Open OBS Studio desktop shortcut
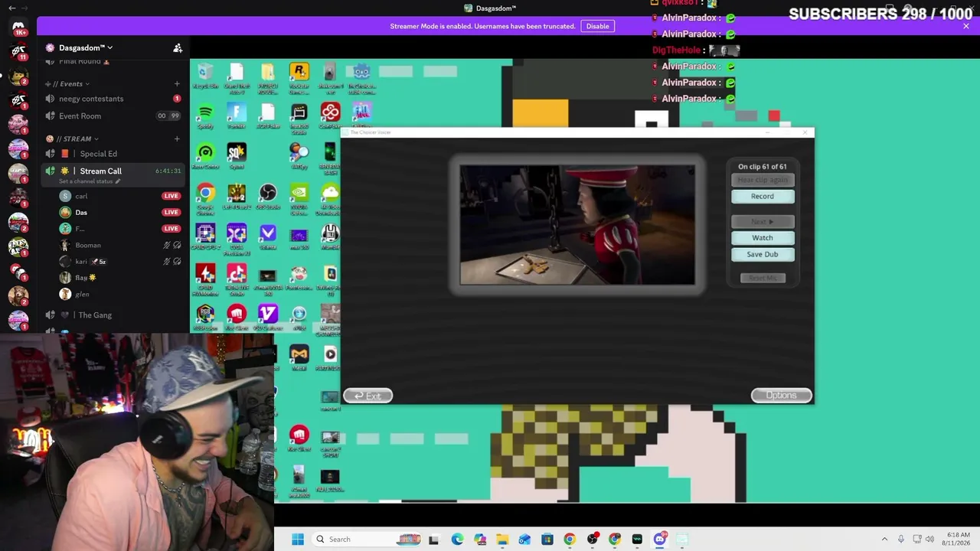The width and height of the screenshot is (980, 551). (x=268, y=196)
